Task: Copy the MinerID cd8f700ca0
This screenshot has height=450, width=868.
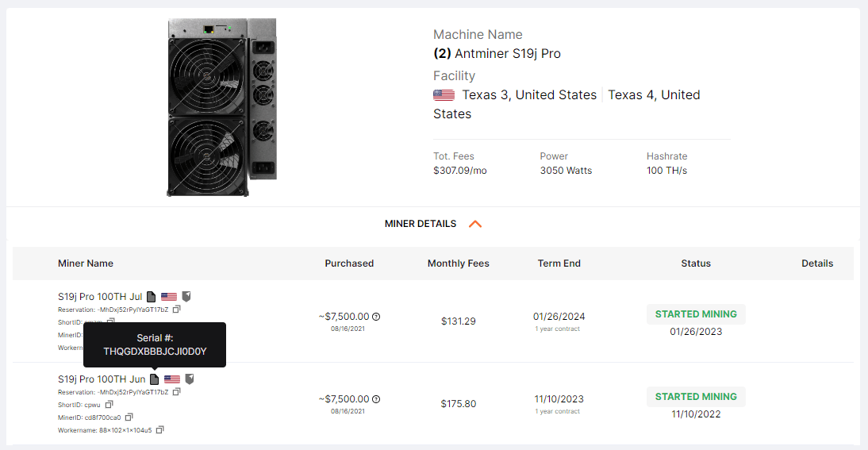Action: (129, 417)
